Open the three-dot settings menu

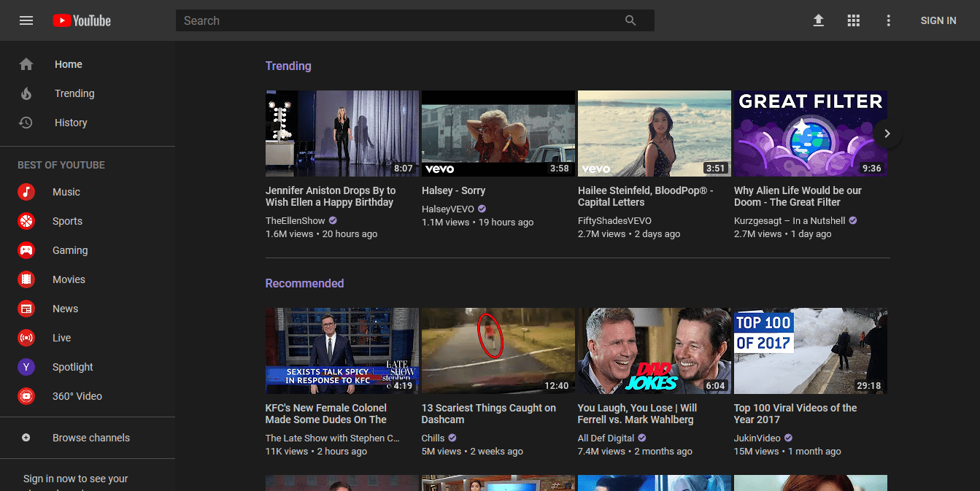pos(888,20)
